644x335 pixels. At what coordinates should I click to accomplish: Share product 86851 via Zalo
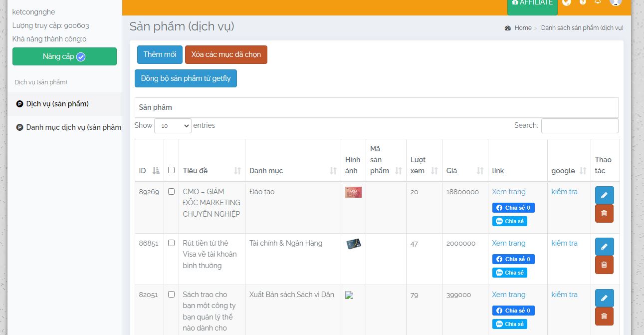tap(509, 273)
